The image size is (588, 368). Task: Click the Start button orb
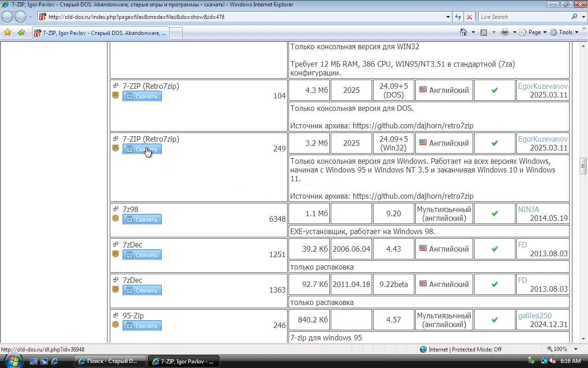click(x=12, y=361)
